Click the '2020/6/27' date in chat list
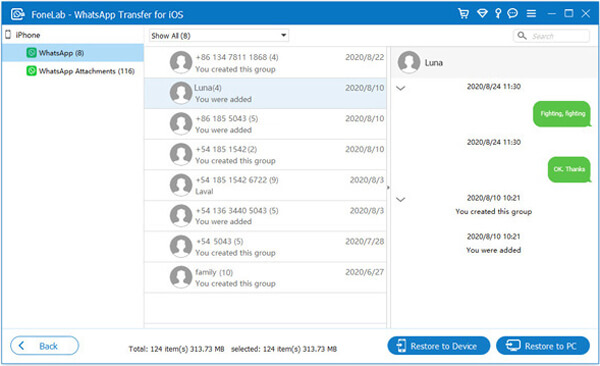Screen dimensions: 600x366 click(x=365, y=272)
